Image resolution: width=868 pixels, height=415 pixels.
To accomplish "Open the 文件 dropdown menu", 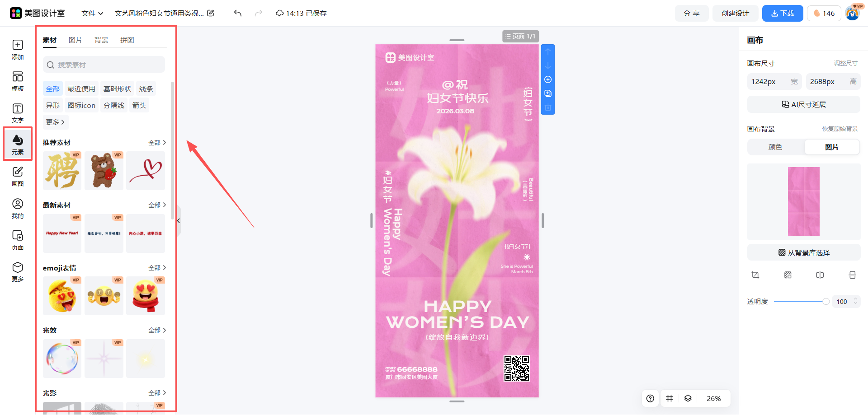I will (x=92, y=14).
